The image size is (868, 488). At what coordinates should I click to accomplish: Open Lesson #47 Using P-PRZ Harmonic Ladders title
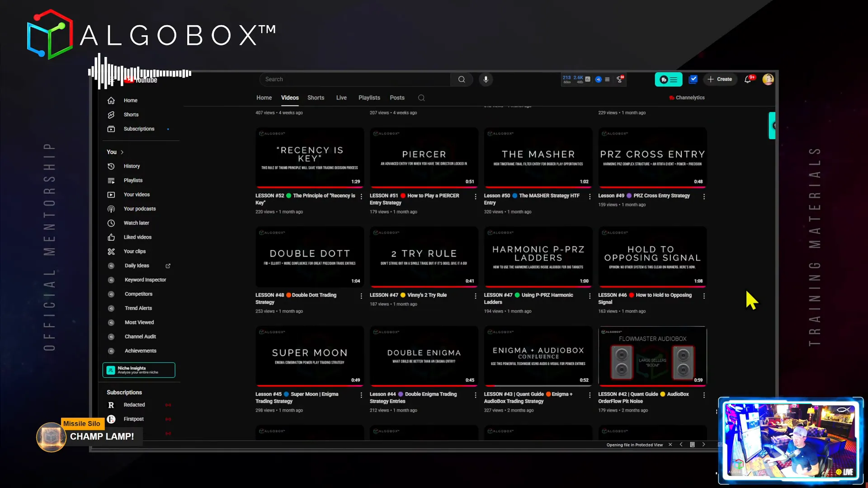528,299
